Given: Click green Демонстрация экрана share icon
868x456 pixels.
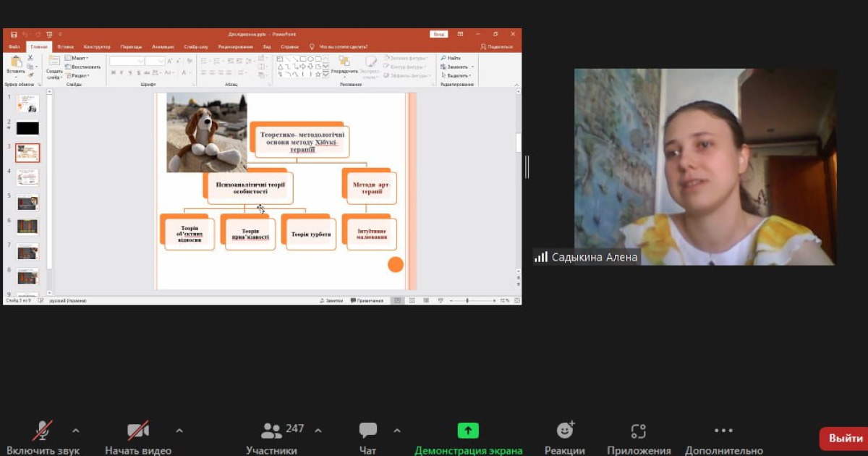Looking at the screenshot, I should tap(468, 431).
